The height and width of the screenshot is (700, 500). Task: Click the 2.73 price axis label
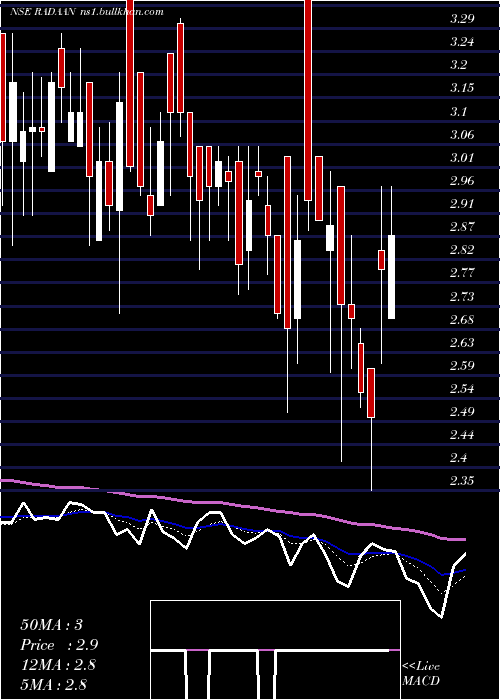coord(462,296)
